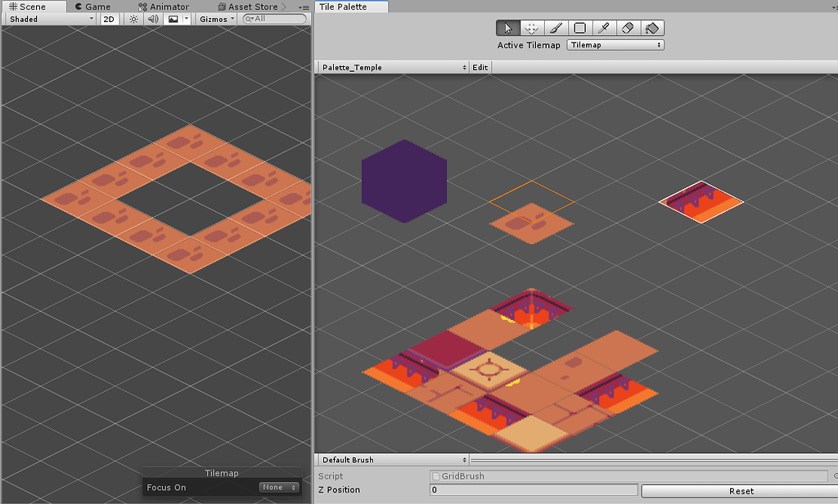
Task: Open the Default Brush dropdown
Action: [x=391, y=459]
